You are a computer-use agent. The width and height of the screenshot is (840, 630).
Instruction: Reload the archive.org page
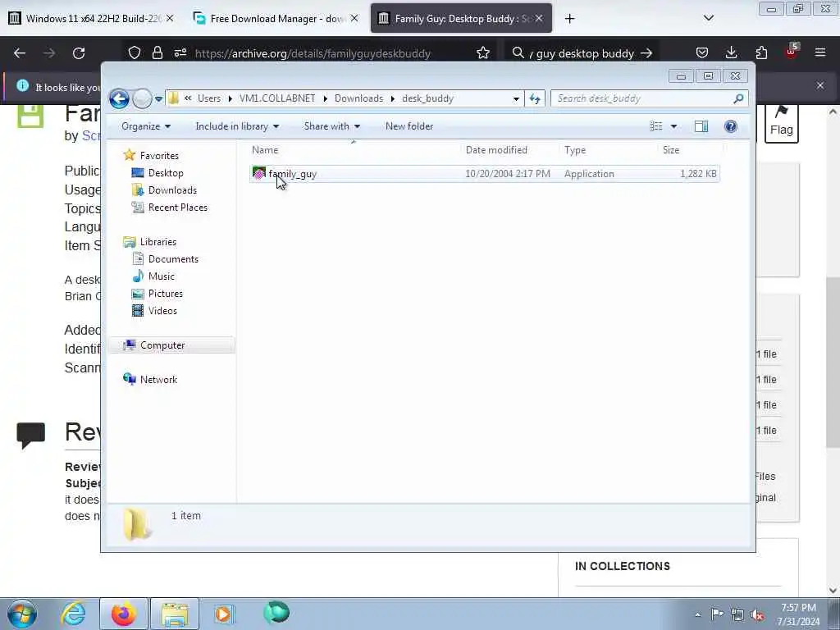[x=79, y=53]
